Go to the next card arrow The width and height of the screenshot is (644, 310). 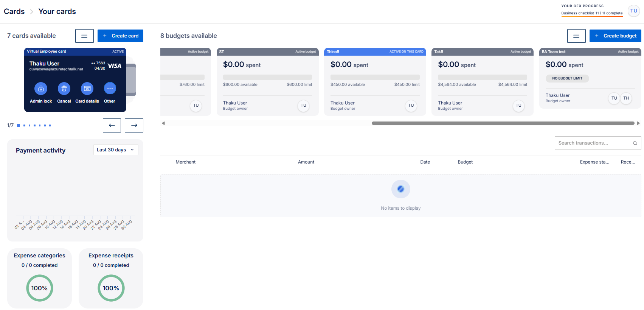(x=134, y=125)
